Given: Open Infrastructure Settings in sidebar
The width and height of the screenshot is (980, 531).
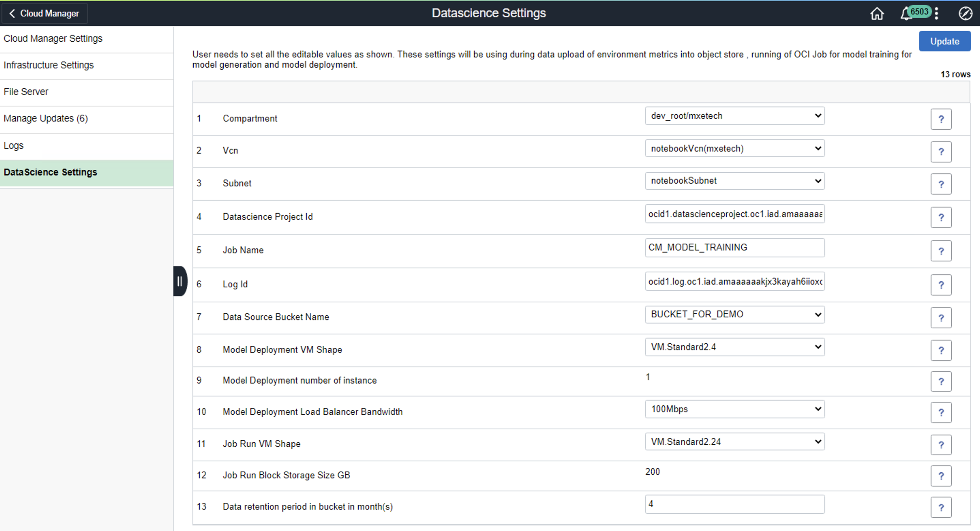Looking at the screenshot, I should (49, 65).
